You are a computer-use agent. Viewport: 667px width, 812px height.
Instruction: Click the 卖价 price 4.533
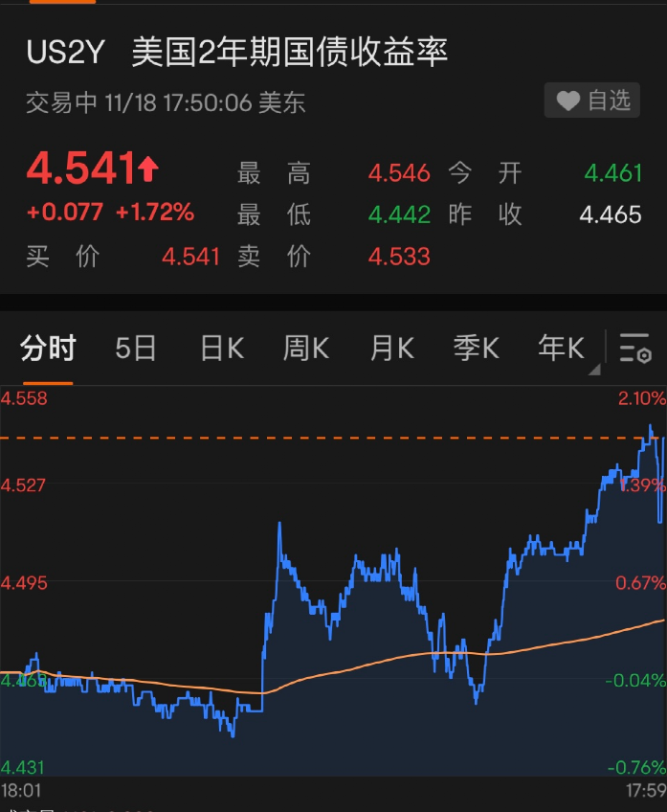coord(399,257)
